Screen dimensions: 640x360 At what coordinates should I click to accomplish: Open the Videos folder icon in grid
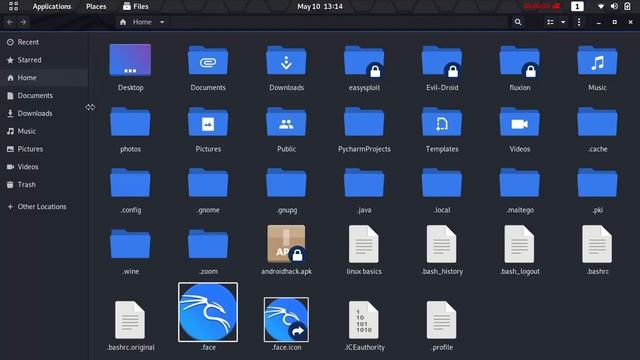(520, 122)
